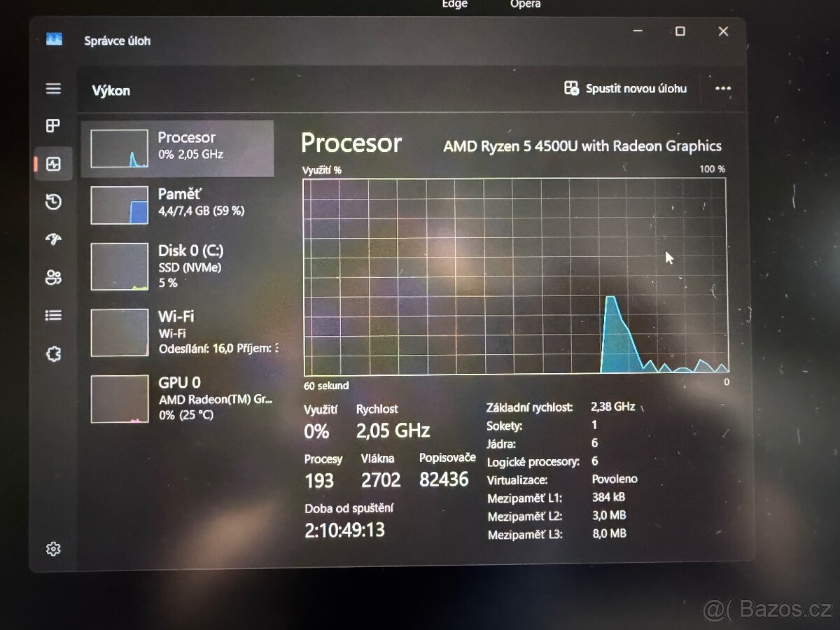The width and height of the screenshot is (840, 630).
Task: Toggle the navigation pane with hamburger menu
Action: pyautogui.click(x=53, y=89)
